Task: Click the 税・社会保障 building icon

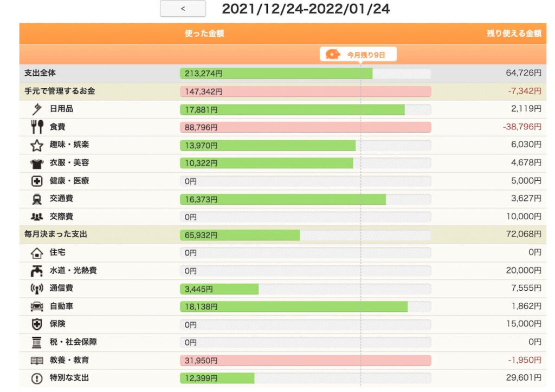Action: coord(36,342)
